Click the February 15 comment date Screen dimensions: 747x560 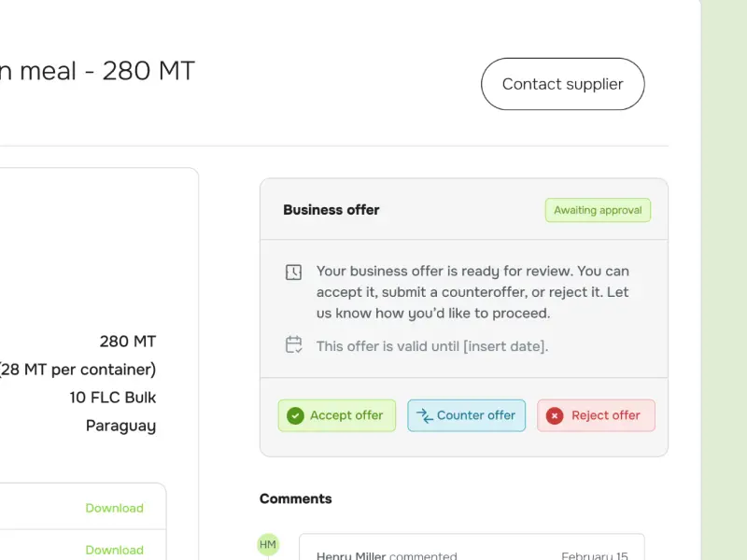tap(596, 556)
